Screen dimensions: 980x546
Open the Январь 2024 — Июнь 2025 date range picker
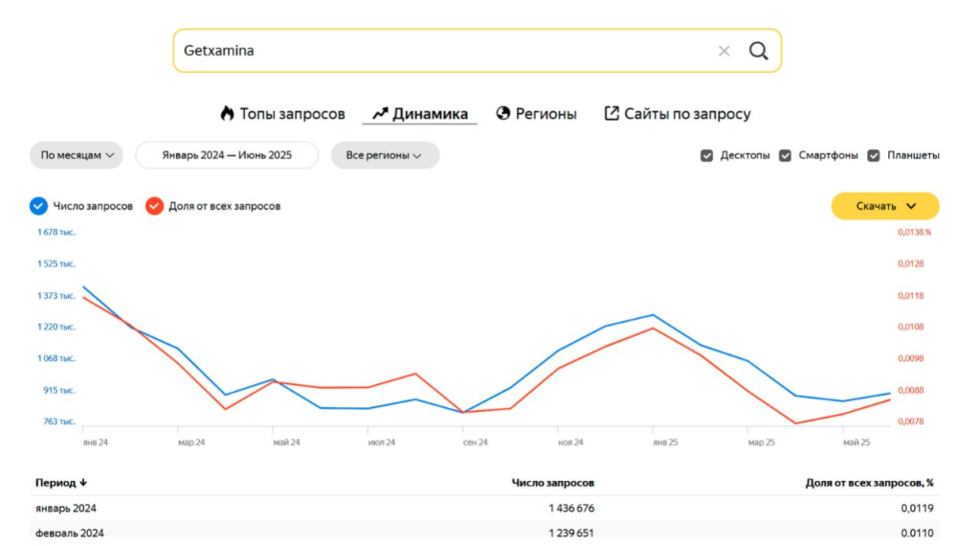(x=227, y=155)
